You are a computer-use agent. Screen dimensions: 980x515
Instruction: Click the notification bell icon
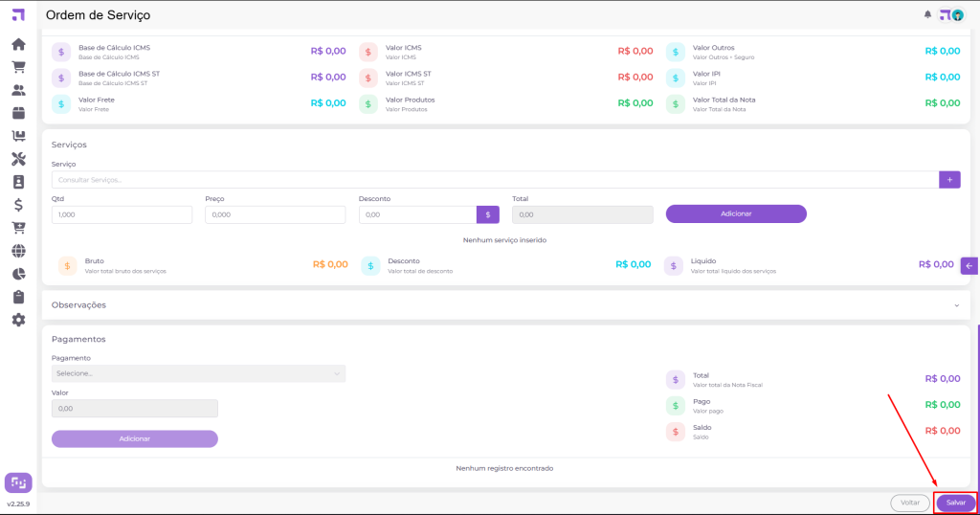[927, 14]
